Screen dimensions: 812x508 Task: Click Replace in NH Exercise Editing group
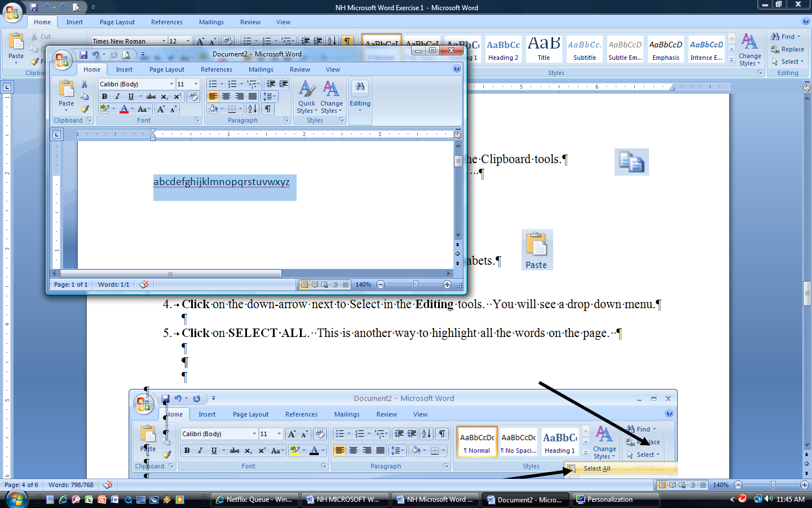788,49
